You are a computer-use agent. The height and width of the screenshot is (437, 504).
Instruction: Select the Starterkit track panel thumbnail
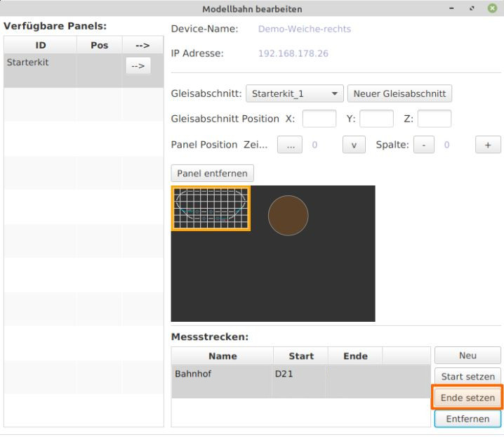pyautogui.click(x=211, y=209)
